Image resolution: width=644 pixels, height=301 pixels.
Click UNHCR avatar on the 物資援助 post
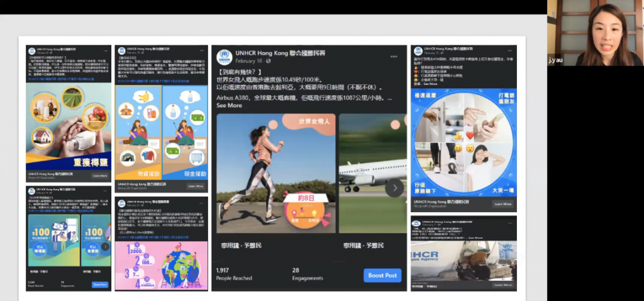(x=121, y=51)
